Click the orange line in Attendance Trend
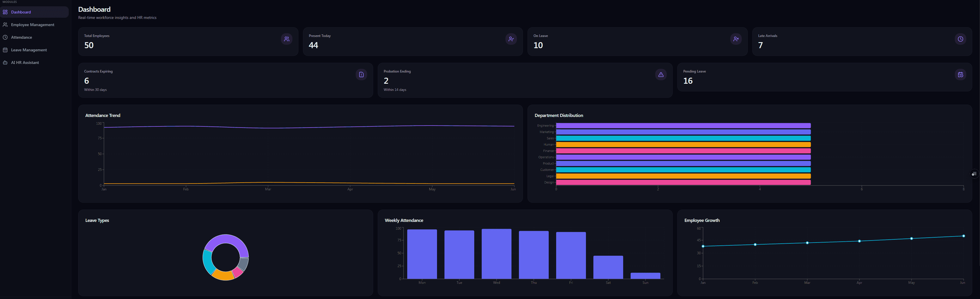The height and width of the screenshot is (299, 980). [309, 183]
